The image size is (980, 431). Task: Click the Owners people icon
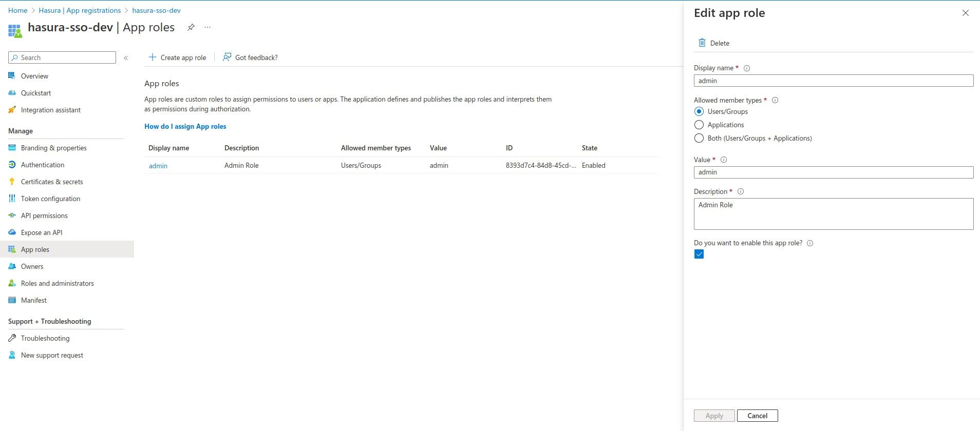(x=12, y=266)
